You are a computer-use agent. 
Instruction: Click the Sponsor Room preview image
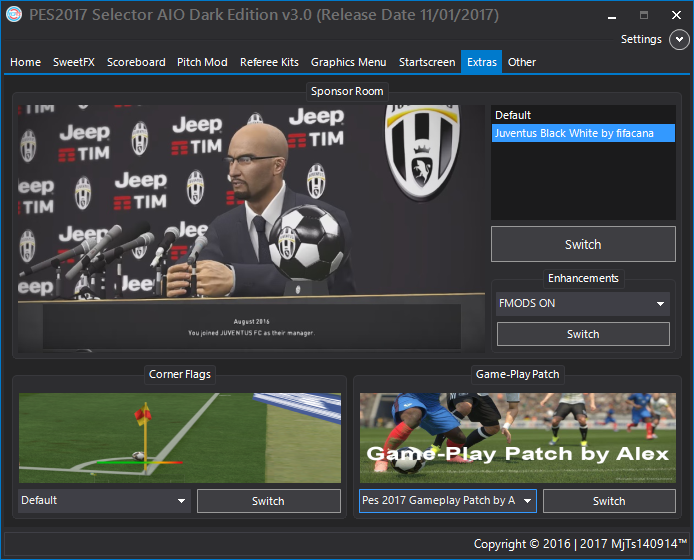pos(251,228)
